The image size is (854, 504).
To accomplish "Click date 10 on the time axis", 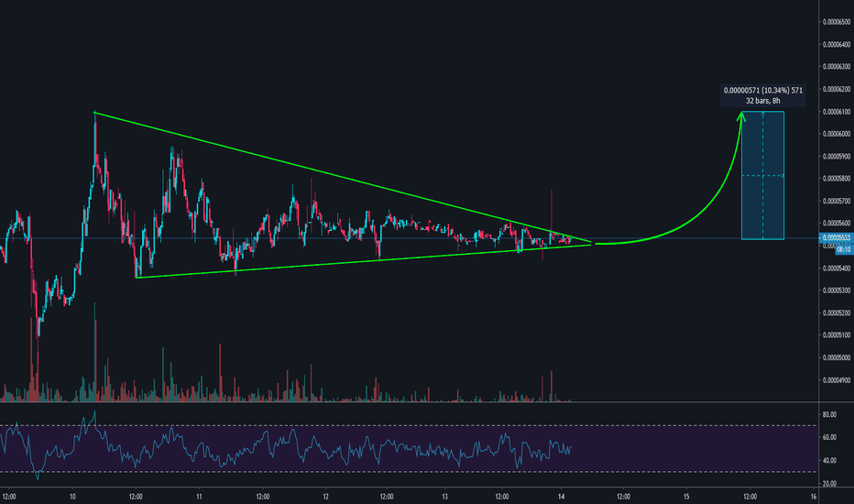I will tap(72, 497).
